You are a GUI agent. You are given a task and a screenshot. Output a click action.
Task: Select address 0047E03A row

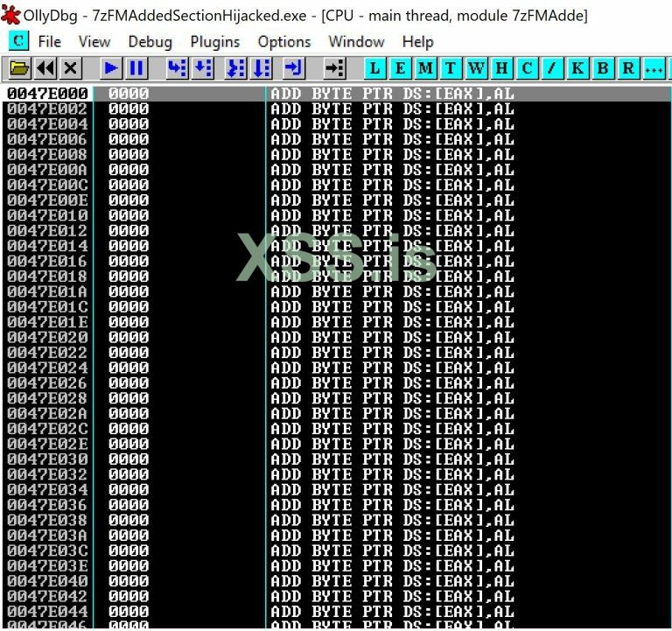click(336, 535)
